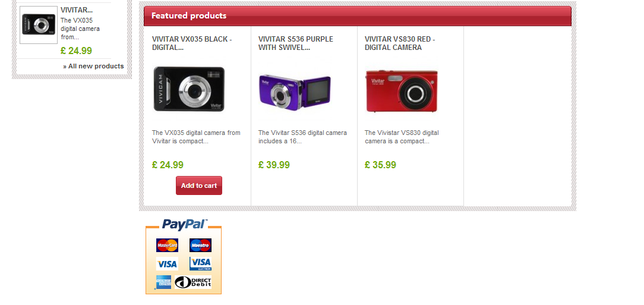Add Vivitar VX035 to cart
644x305 pixels.
[x=199, y=185]
